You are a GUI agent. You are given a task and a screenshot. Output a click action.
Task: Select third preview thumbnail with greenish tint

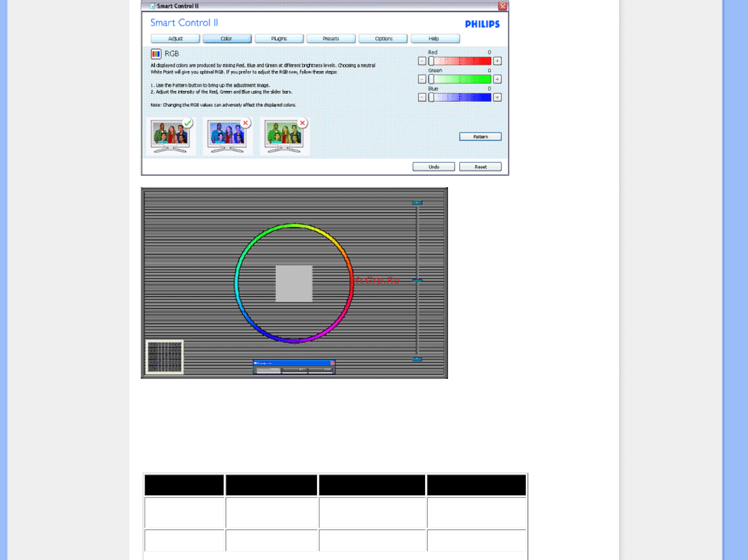point(284,136)
